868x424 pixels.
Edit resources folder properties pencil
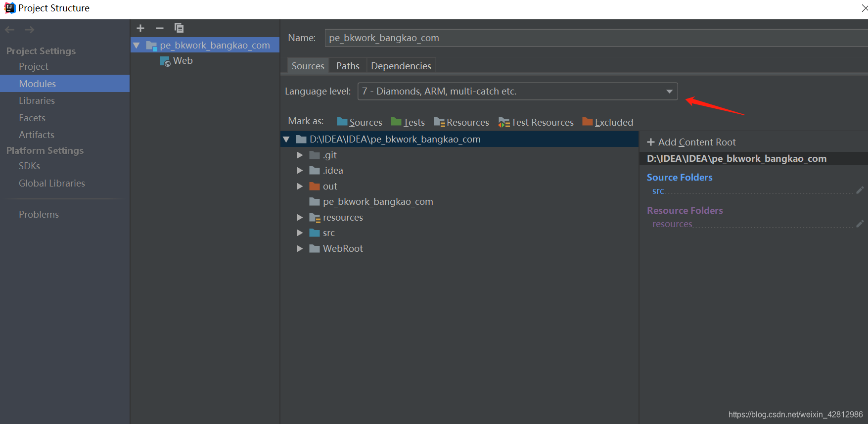click(860, 224)
